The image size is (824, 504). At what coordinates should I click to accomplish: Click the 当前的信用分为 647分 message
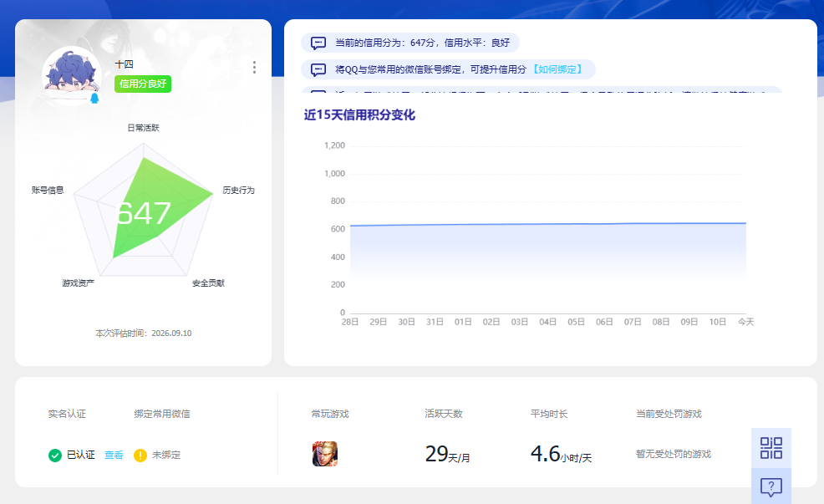tap(423, 43)
